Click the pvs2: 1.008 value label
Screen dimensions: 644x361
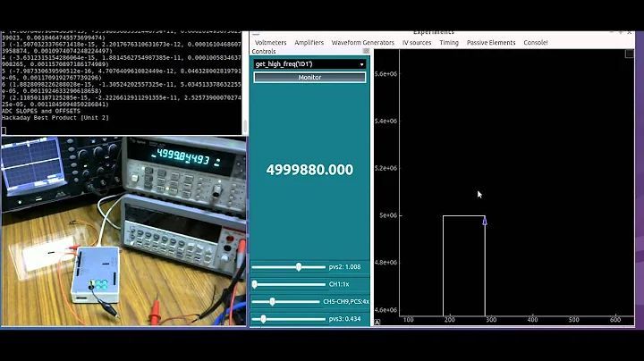[344, 267]
